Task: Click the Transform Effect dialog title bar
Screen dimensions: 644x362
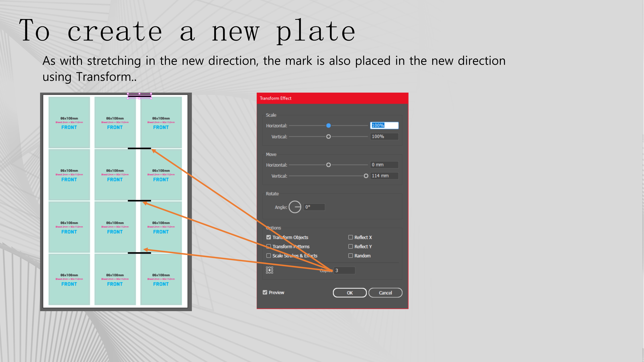Action: pyautogui.click(x=332, y=98)
